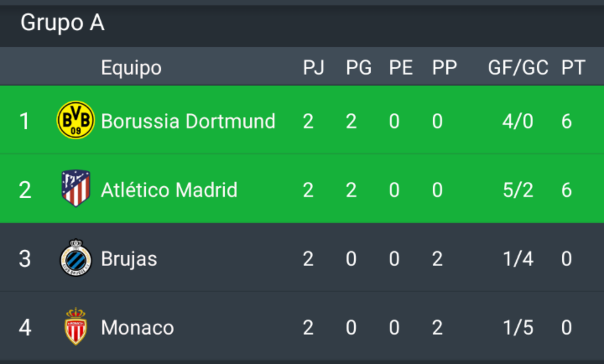
Task: Click the Borussia Dortmund BVB crest
Action: (x=75, y=120)
